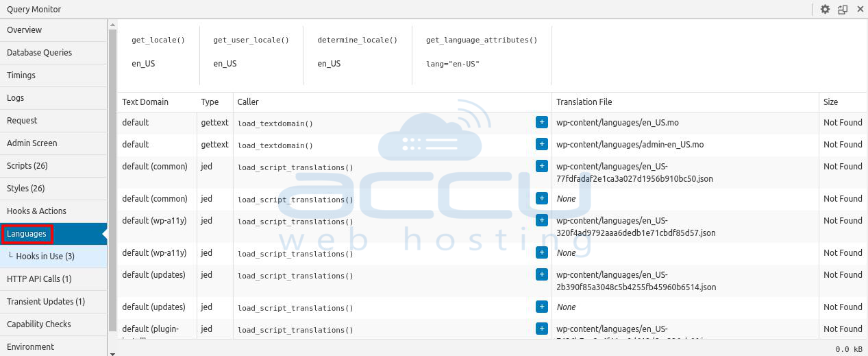Click wp-content/languages/admin-en_US.mo file path
The image size is (868, 356).
click(x=630, y=144)
